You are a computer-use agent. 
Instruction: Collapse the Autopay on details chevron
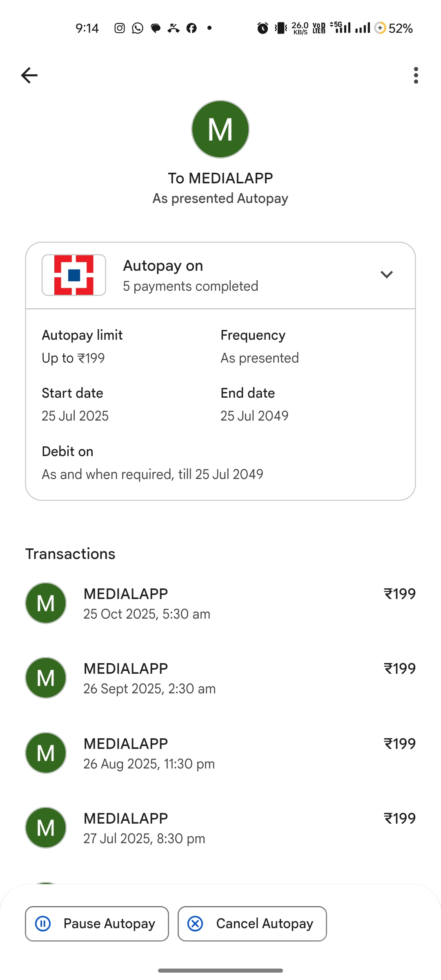coord(386,274)
